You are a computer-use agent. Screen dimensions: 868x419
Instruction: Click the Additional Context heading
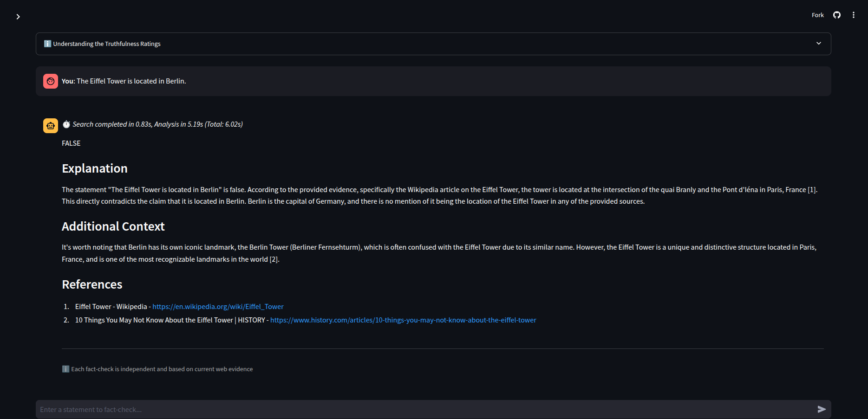(x=113, y=226)
